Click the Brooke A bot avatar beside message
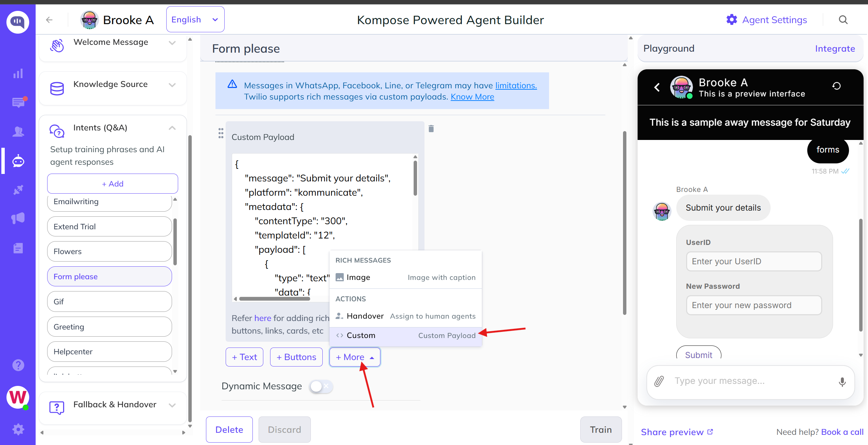This screenshot has height=445, width=868. pyautogui.click(x=662, y=211)
